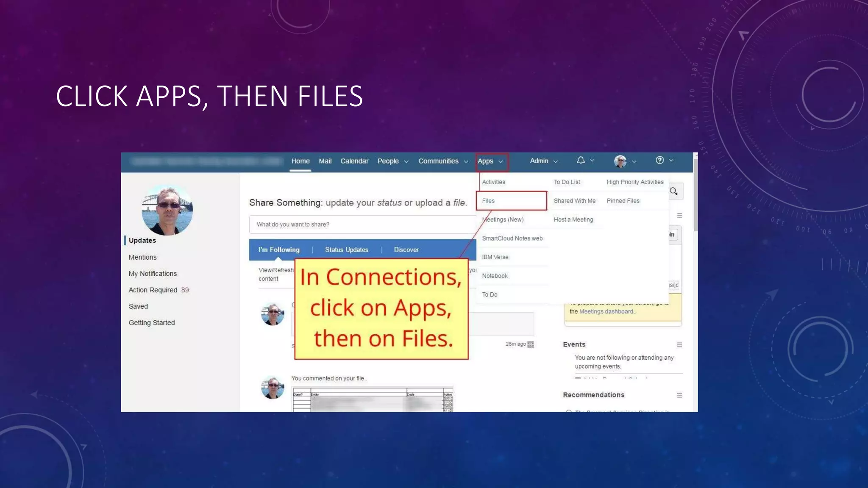Click the help question mark icon
Viewport: 868px width, 488px height.
[x=659, y=160]
